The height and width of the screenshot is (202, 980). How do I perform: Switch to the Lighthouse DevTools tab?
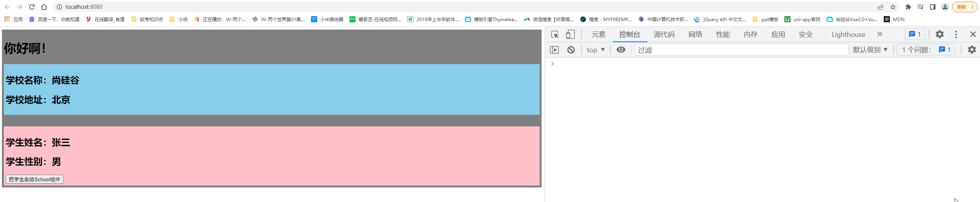848,35
